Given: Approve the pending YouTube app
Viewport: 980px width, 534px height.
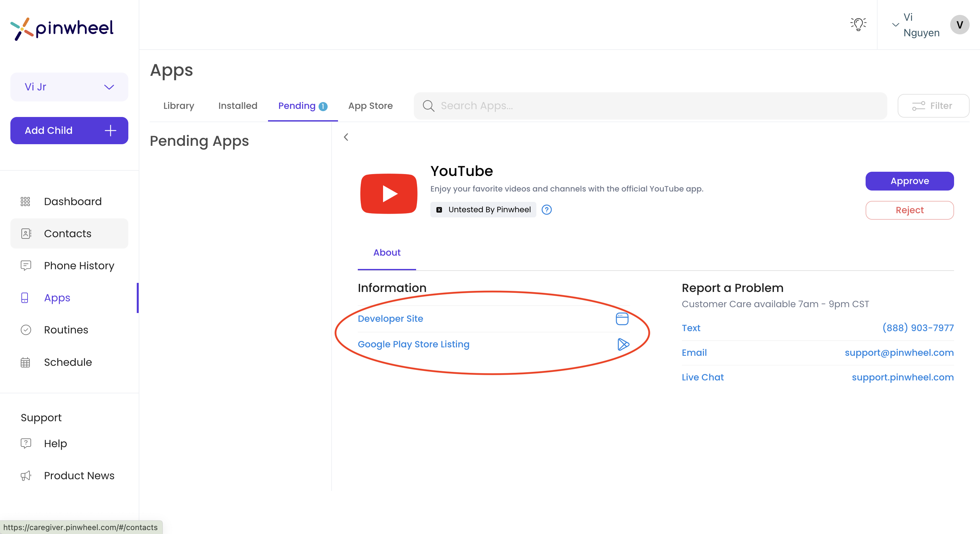Looking at the screenshot, I should [x=909, y=181].
